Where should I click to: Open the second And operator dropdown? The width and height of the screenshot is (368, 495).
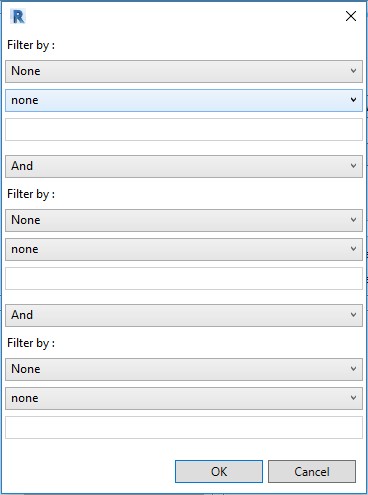click(x=184, y=315)
